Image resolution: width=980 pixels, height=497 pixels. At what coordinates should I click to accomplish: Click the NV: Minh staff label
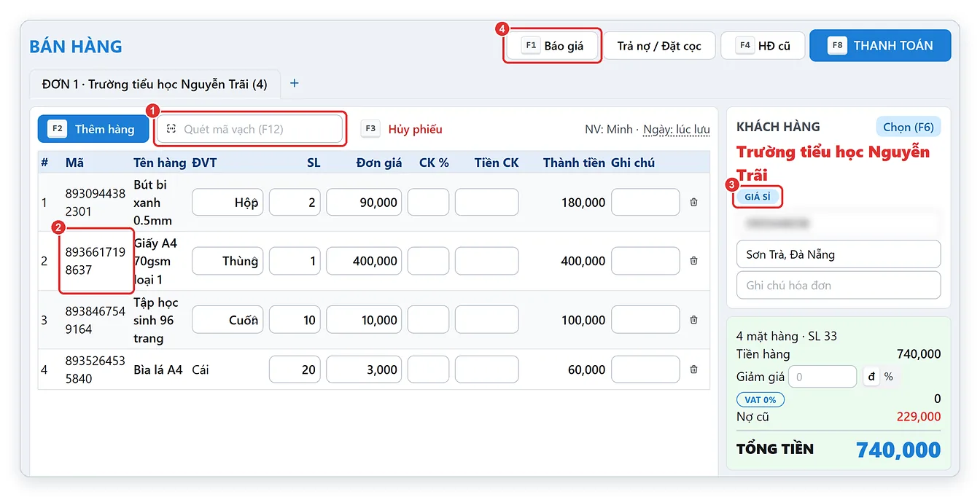[609, 129]
